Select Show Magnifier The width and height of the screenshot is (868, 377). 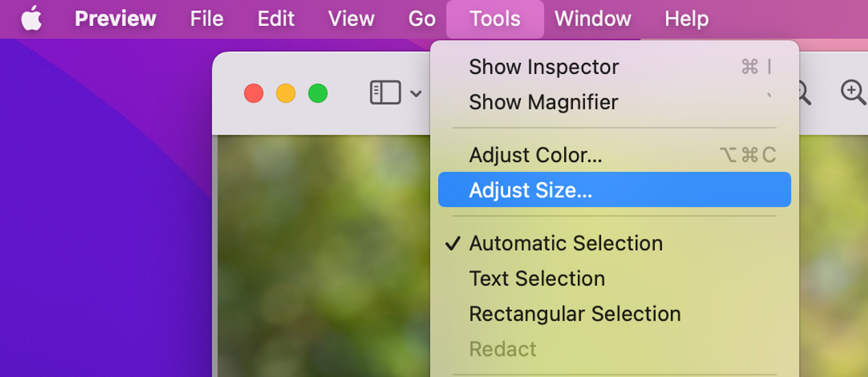pyautogui.click(x=543, y=103)
